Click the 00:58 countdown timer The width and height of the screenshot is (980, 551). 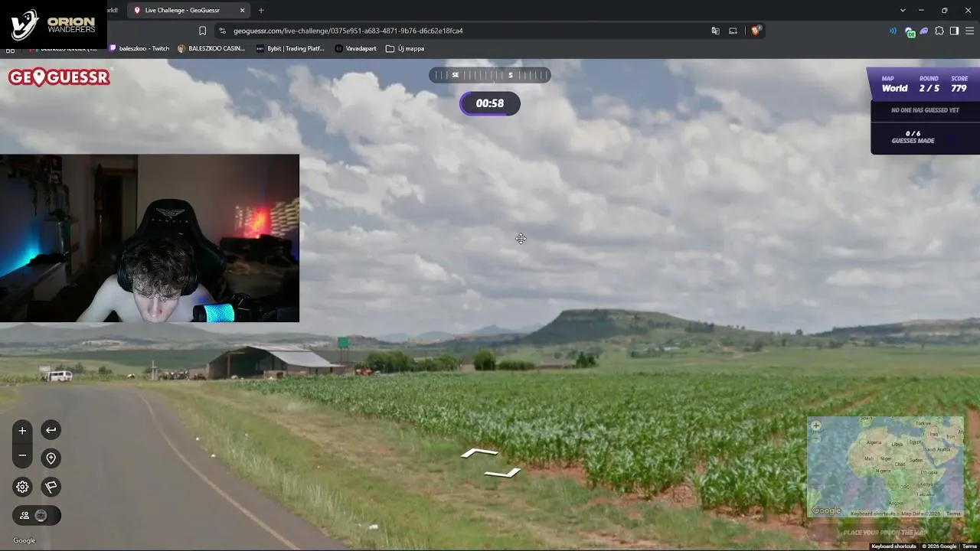(490, 103)
